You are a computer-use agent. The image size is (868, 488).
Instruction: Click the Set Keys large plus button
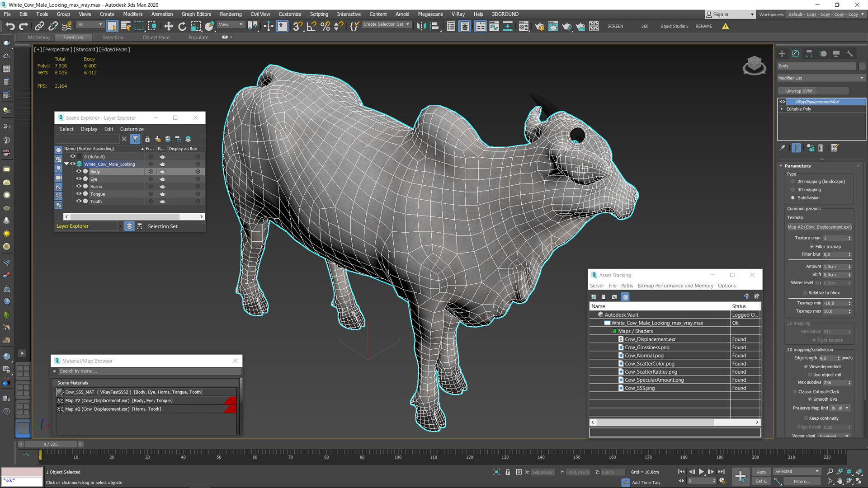coord(741,476)
